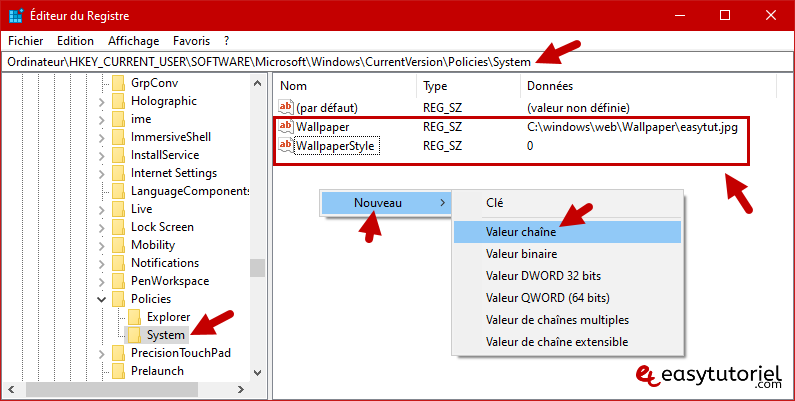Click the Lock Screen folder icon
Screen dimensions: 795x401
pyautogui.click(x=118, y=227)
